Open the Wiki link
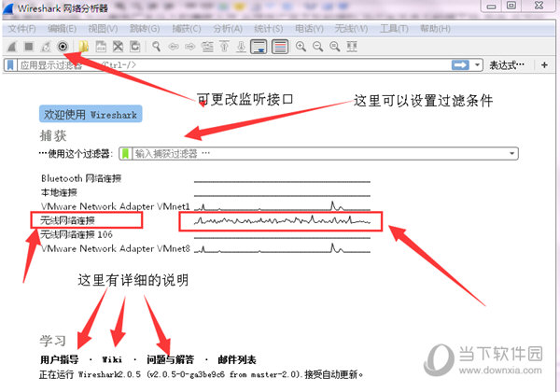 coord(112,359)
